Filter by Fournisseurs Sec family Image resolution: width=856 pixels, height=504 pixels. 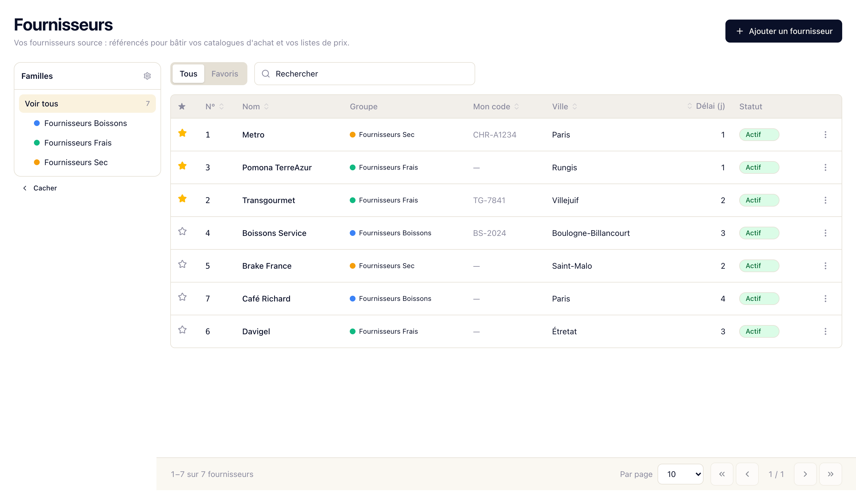pos(76,162)
